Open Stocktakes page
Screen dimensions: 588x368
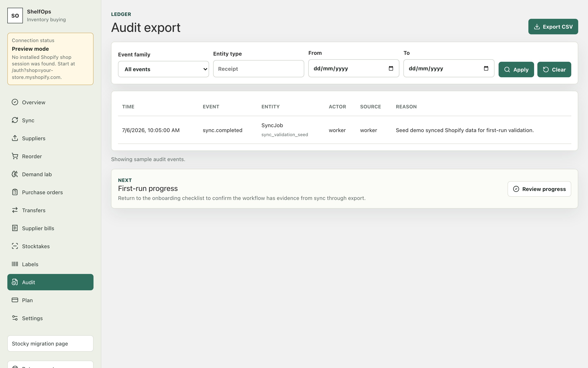tap(50, 246)
